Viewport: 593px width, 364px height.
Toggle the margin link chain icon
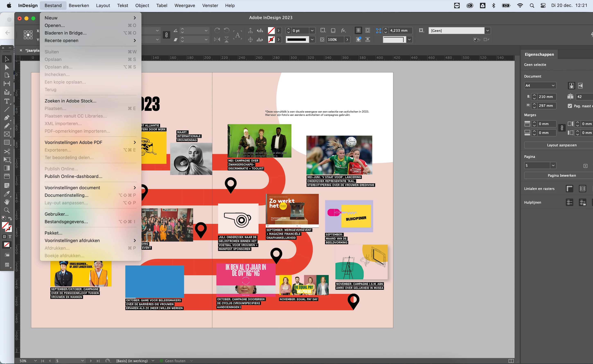click(562, 128)
